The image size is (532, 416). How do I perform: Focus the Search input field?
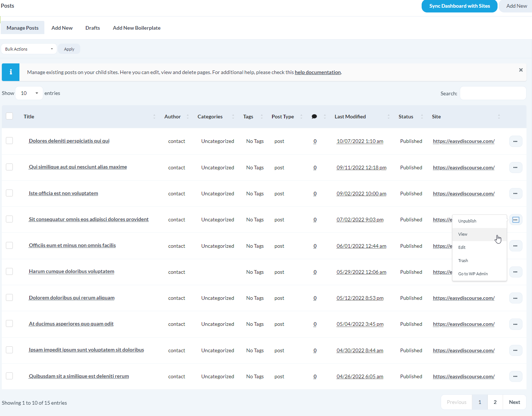point(493,93)
